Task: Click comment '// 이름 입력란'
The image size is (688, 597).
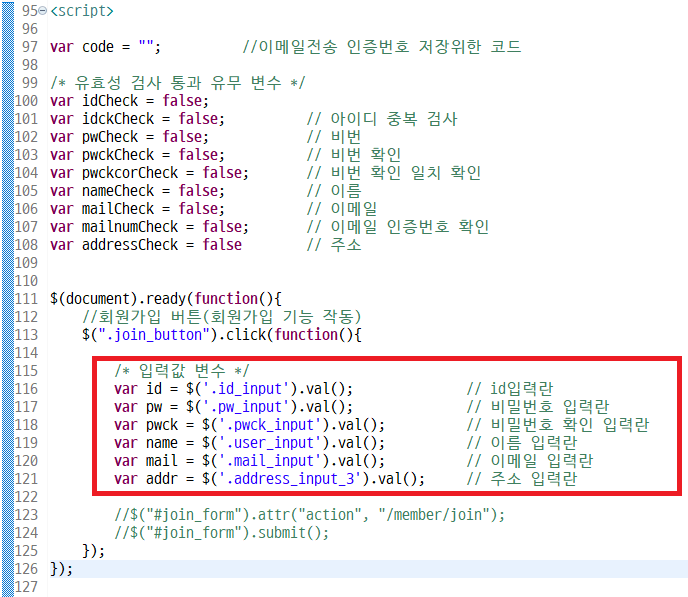Action: pyautogui.click(x=522, y=442)
